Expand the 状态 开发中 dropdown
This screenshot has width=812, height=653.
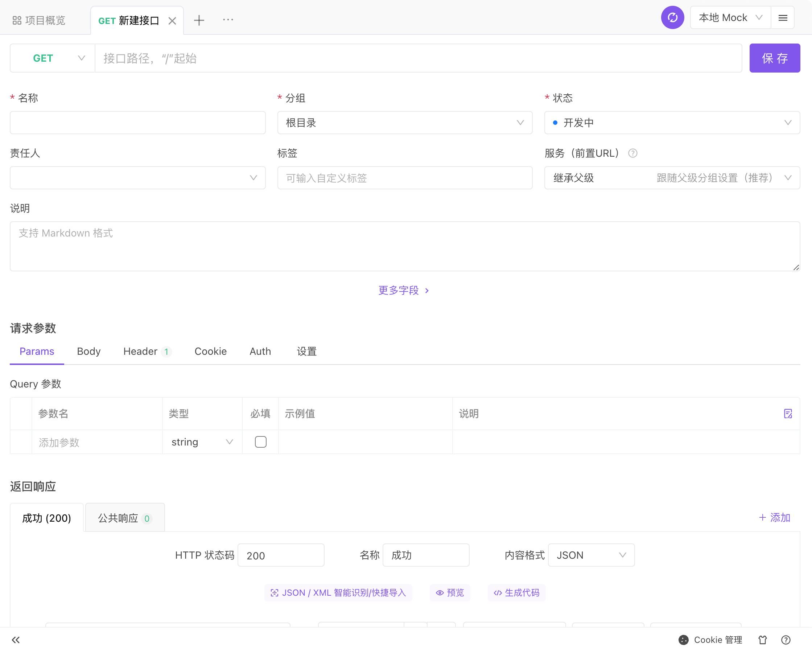tap(672, 123)
